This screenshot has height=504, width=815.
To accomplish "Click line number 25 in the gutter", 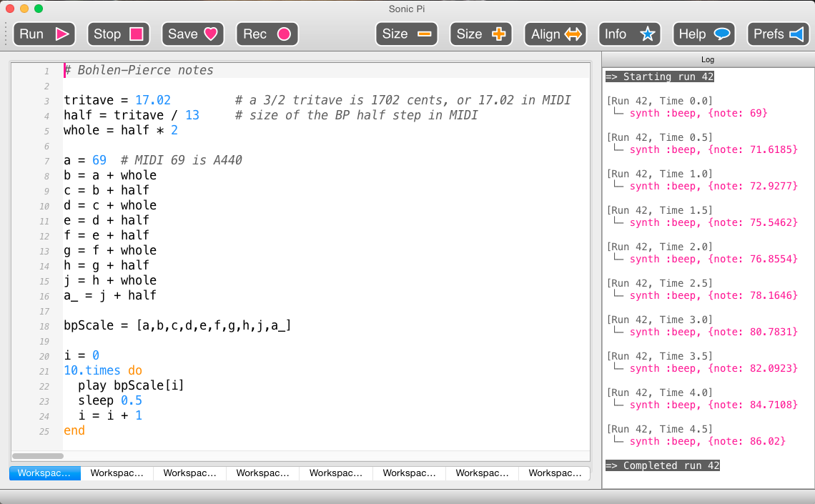I will [45, 431].
